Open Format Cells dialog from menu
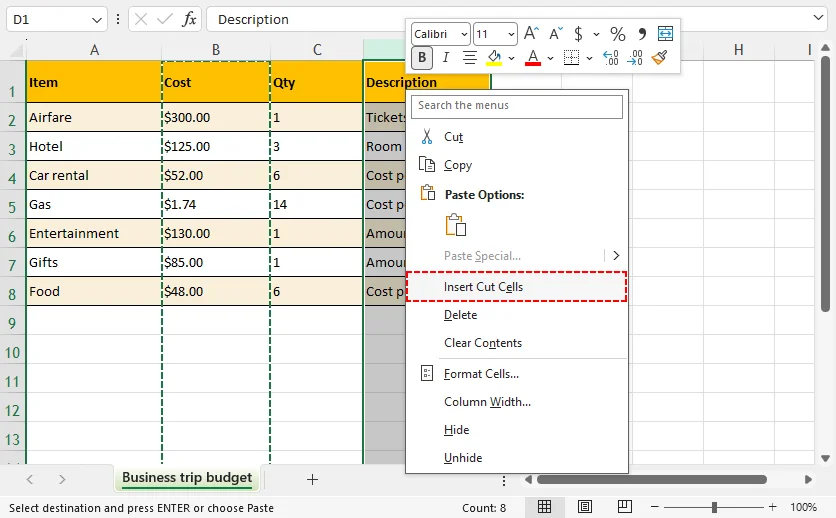This screenshot has height=518, width=836. (517, 374)
